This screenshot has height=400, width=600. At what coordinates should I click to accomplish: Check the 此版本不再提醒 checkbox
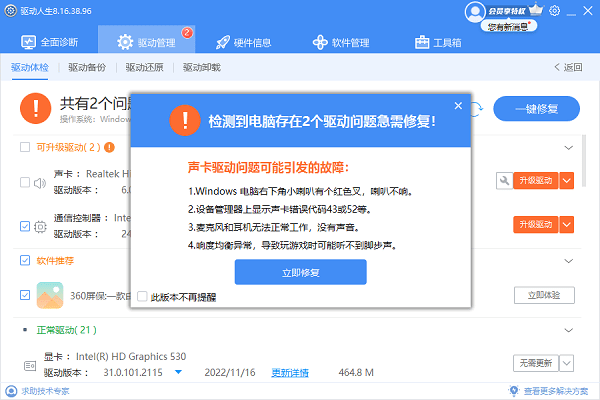[x=142, y=297]
